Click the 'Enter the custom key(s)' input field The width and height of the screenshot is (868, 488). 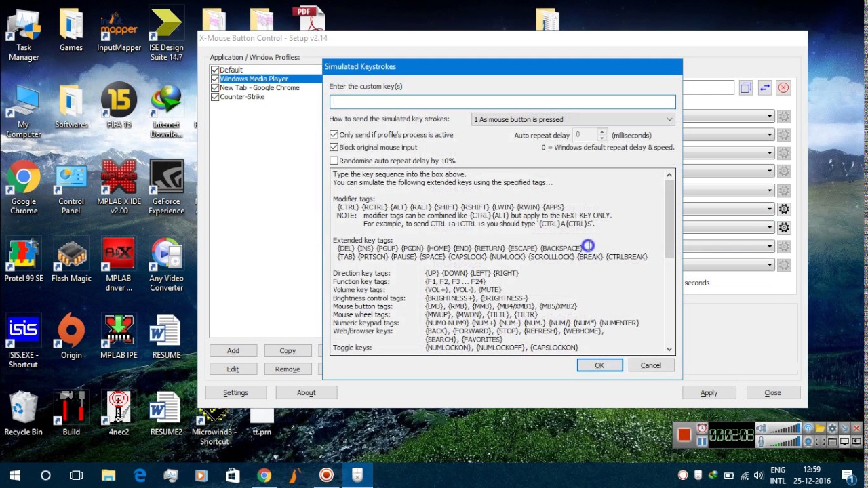[x=502, y=101]
